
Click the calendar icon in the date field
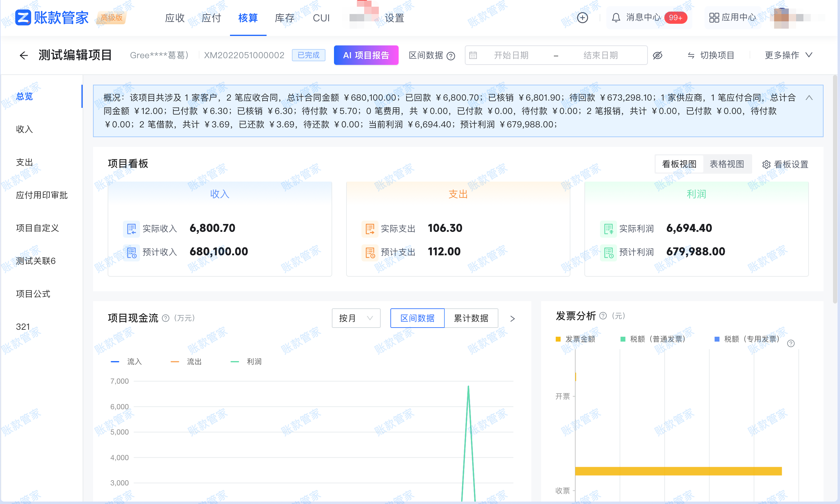474,55
